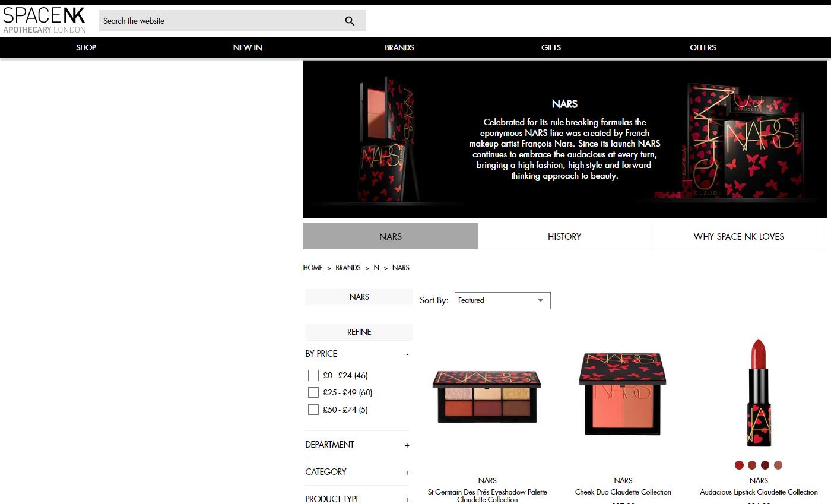Open the Shop menu

point(86,47)
